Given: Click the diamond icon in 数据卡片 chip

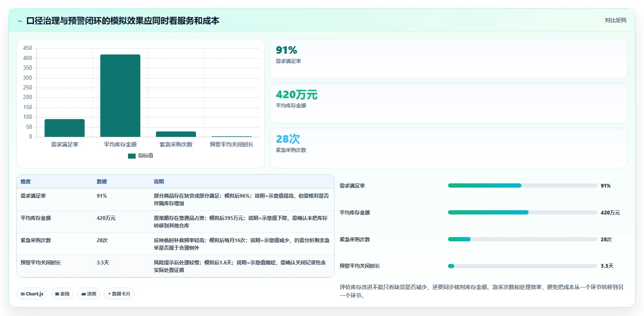Looking at the screenshot, I should pos(110,294).
